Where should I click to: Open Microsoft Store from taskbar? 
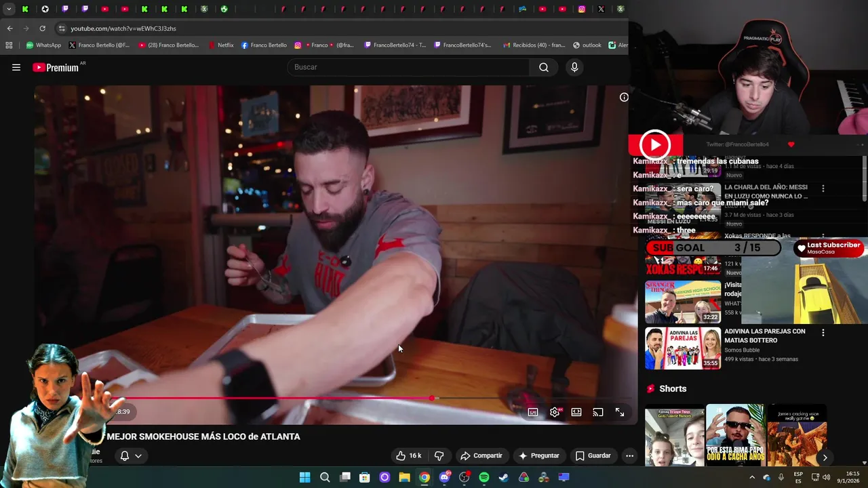click(364, 477)
